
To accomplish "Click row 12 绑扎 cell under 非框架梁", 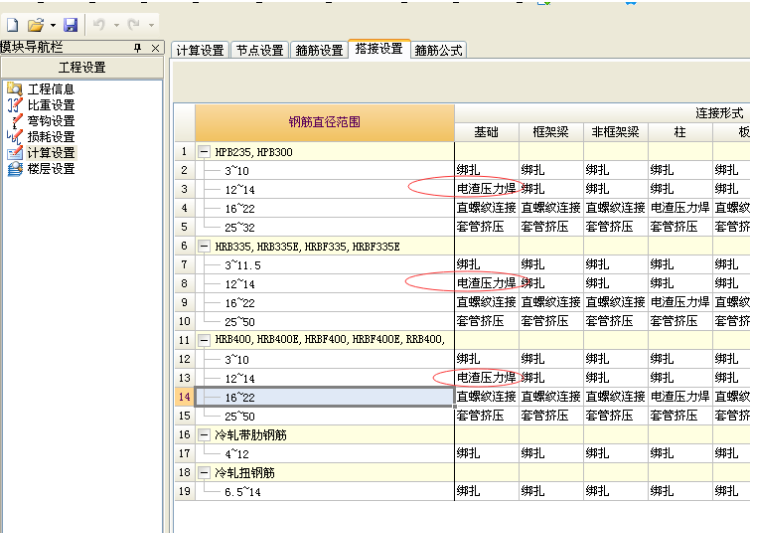I will 616,359.
